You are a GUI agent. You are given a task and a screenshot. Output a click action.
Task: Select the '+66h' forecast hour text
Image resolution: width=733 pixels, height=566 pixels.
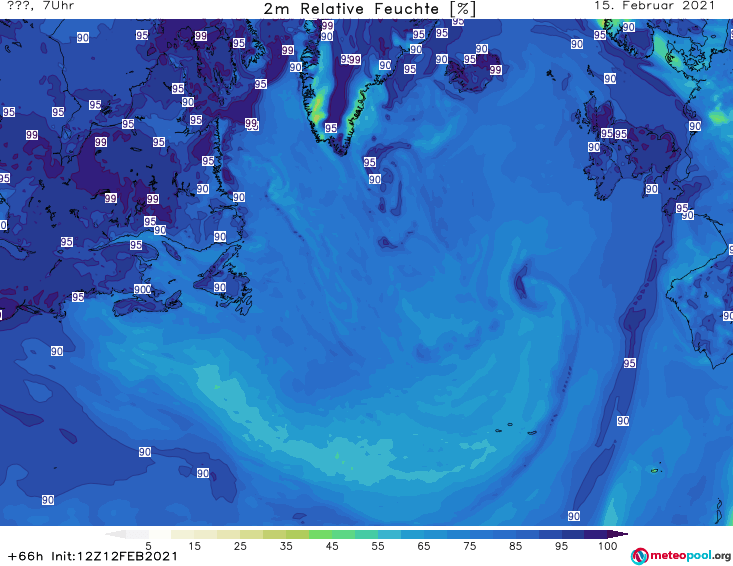pyautogui.click(x=26, y=556)
